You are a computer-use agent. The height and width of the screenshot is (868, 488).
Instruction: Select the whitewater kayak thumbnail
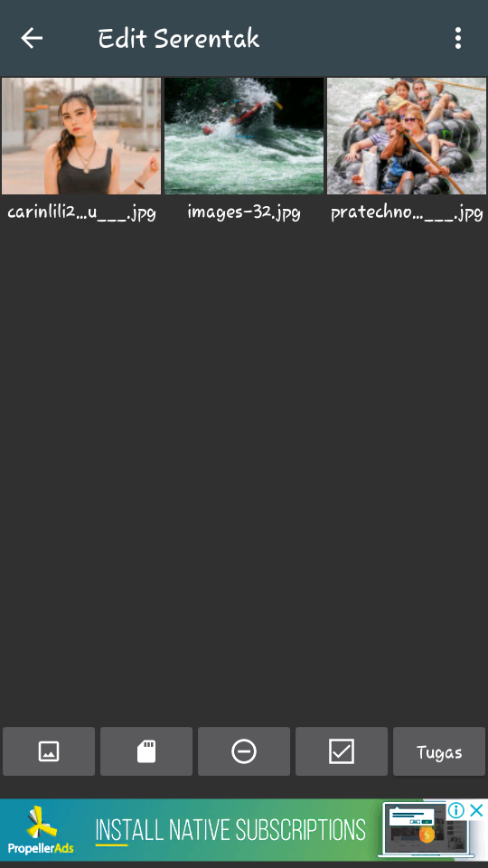pos(244,137)
